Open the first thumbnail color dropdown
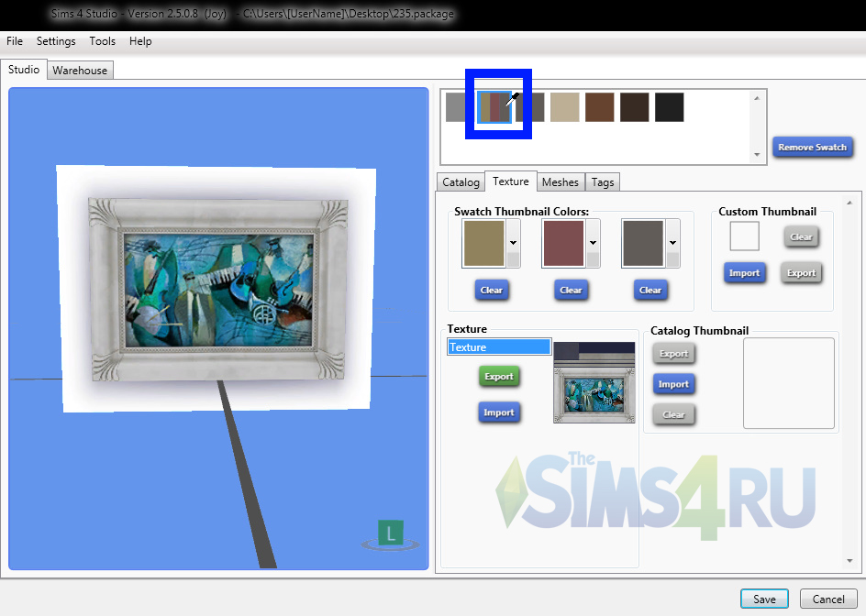 [x=514, y=243]
